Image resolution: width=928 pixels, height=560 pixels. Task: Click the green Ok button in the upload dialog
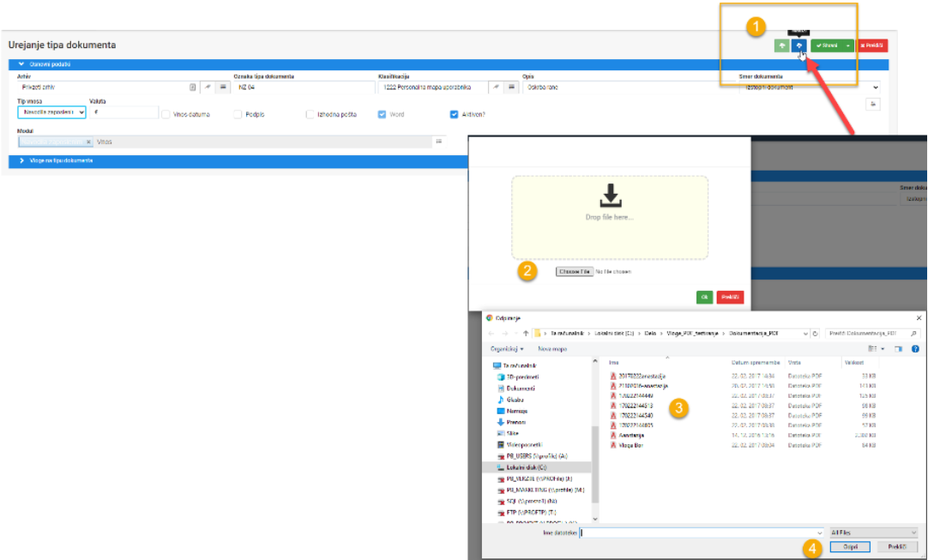pyautogui.click(x=704, y=298)
